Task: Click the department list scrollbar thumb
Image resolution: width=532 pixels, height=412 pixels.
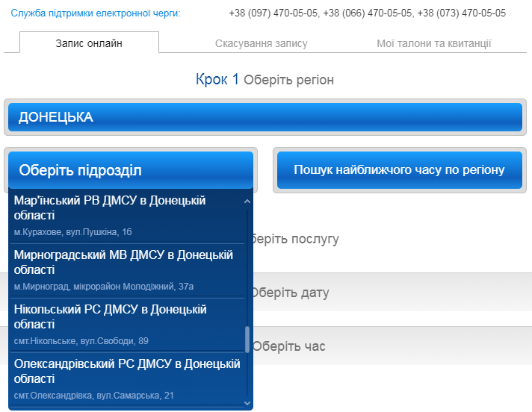Action: 247,340
